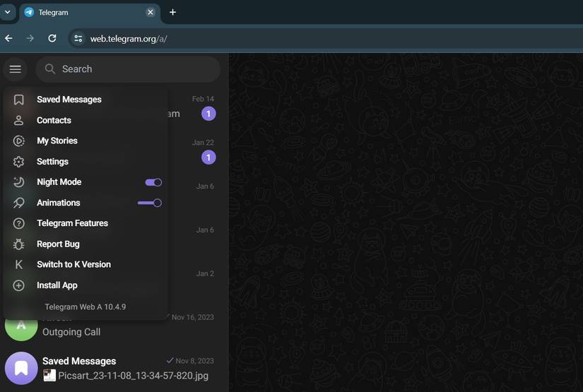
Task: Focus the Search input field
Action: pyautogui.click(x=128, y=69)
